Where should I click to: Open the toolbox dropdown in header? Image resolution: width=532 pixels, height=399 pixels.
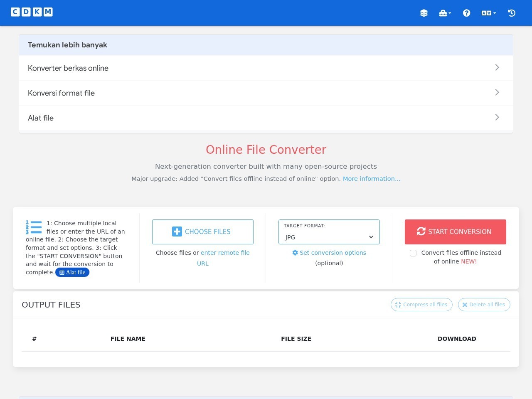445,13
